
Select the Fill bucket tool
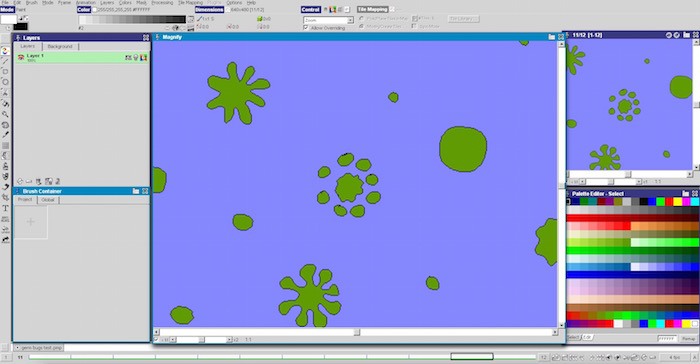pos(5,104)
